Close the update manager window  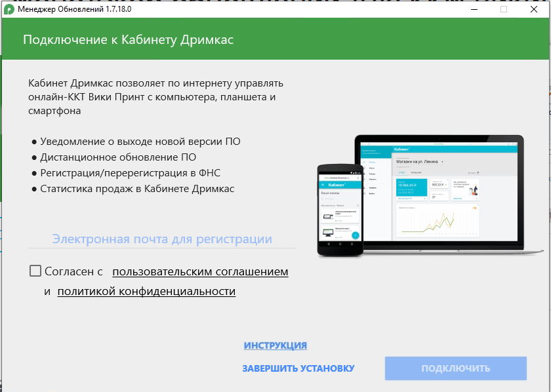coord(533,9)
